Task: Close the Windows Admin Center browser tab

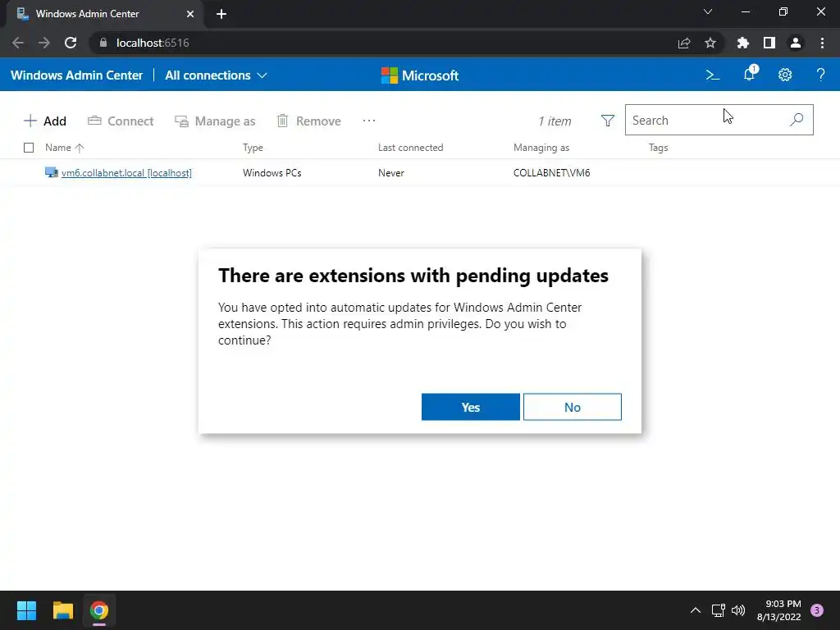Action: 190,14
